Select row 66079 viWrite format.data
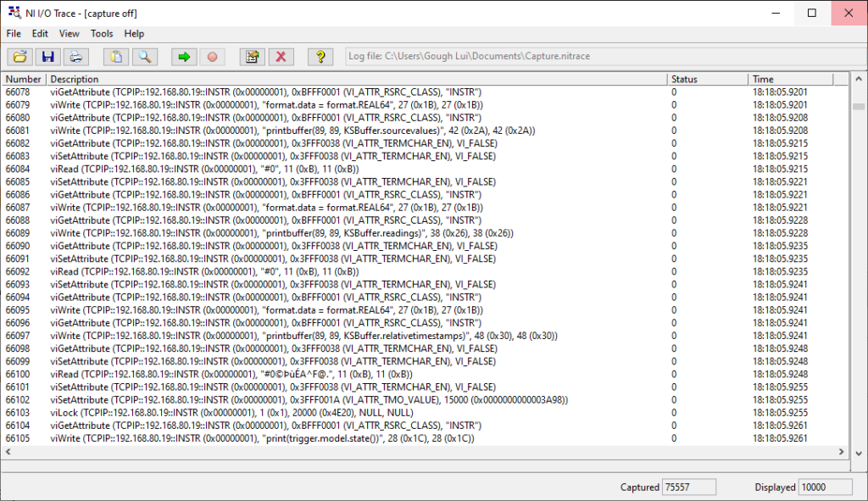Image resolution: width=868 pixels, height=501 pixels. point(426,104)
